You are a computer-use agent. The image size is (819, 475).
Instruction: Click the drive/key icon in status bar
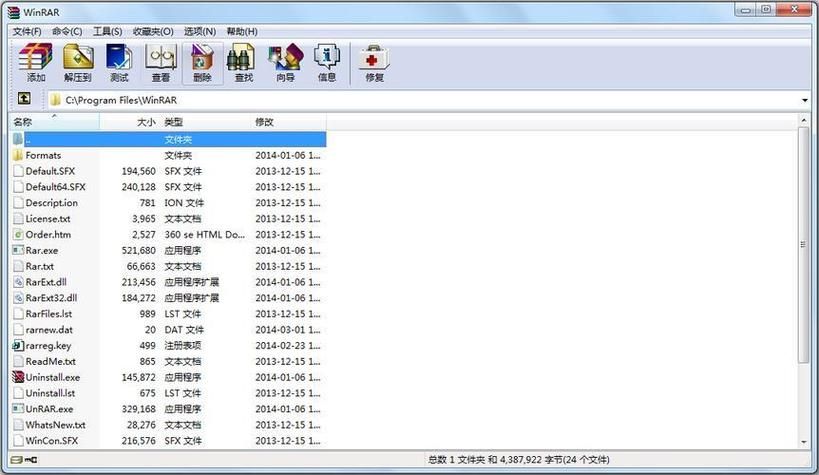24,460
